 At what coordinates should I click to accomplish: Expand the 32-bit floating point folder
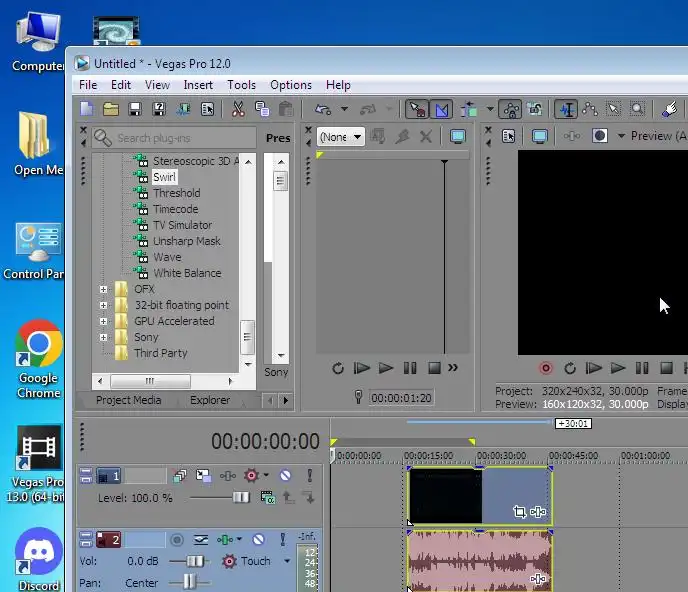pos(103,305)
